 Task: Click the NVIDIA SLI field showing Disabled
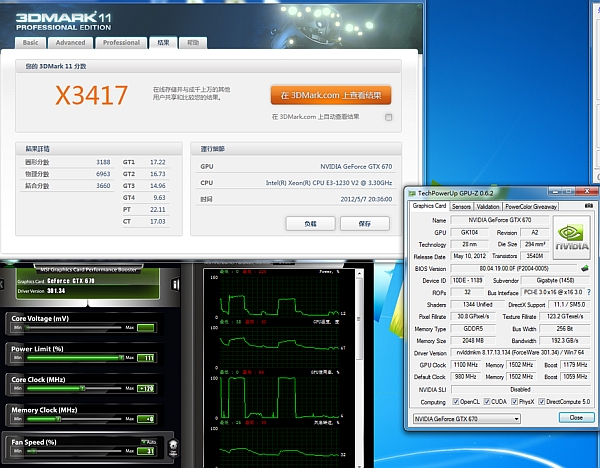click(x=520, y=390)
